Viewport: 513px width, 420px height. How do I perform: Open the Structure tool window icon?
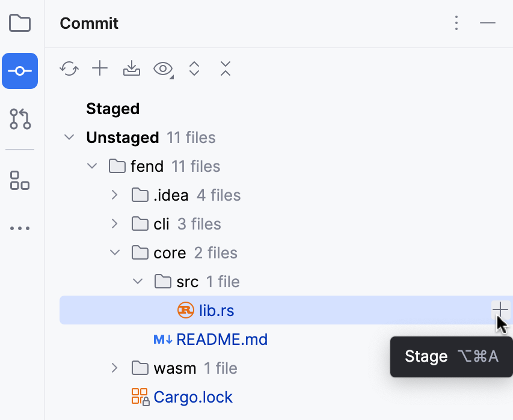pos(20,181)
